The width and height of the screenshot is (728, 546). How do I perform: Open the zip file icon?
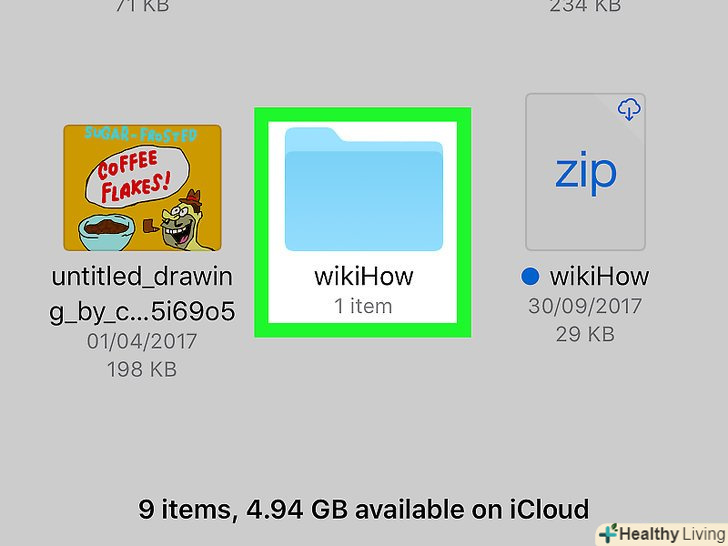pos(585,172)
